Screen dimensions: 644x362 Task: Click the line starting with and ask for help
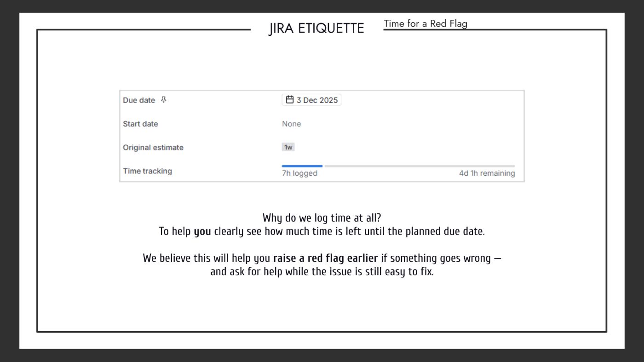pos(322,271)
